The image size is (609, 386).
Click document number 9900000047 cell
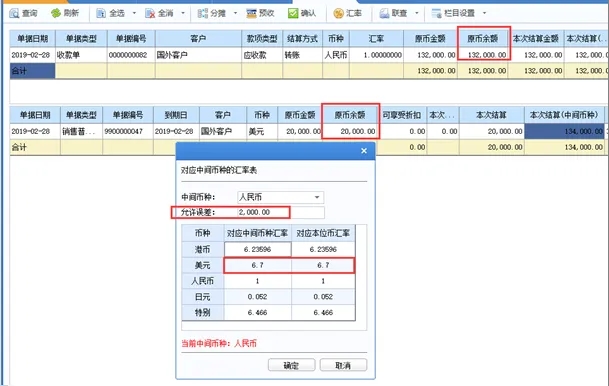[x=128, y=131]
